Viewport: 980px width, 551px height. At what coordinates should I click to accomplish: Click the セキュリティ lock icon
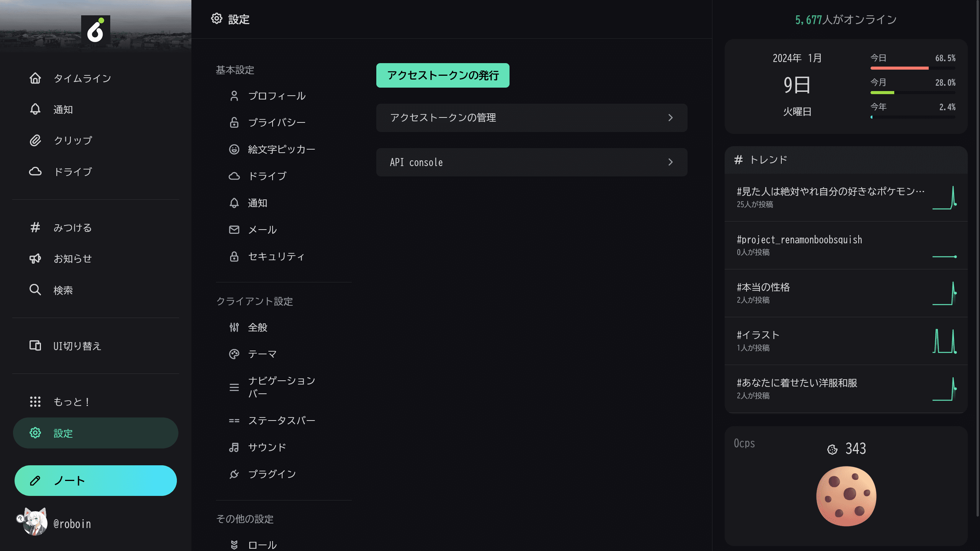pos(234,256)
